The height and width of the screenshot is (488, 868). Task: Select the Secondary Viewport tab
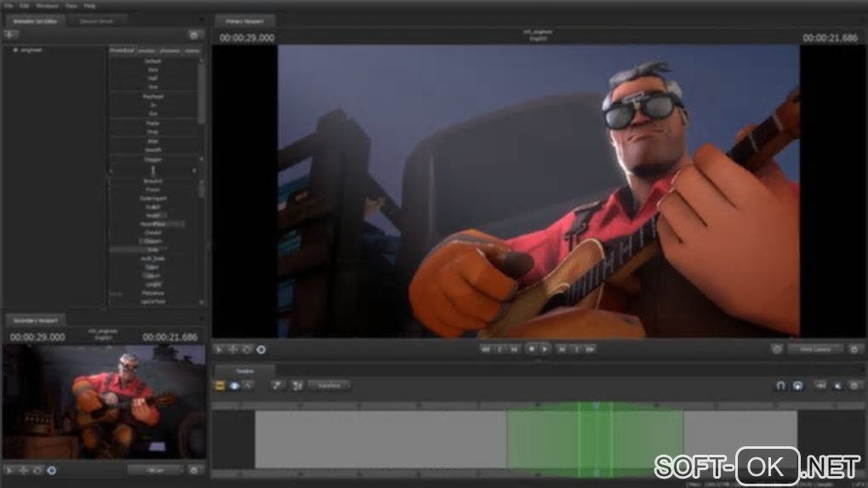click(x=36, y=320)
